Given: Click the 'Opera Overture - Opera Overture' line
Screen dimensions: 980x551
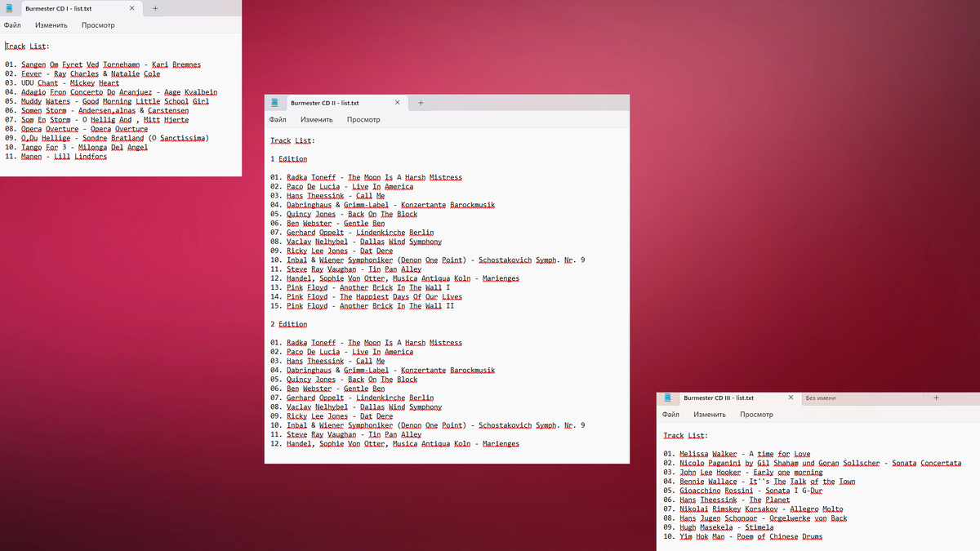Looking at the screenshot, I should coord(76,129).
